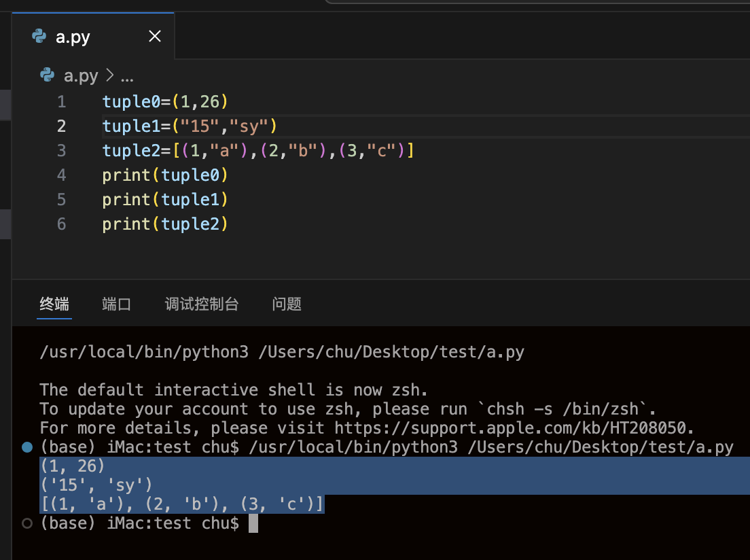This screenshot has height=560, width=750.
Task: Open the a.py breadcrumb file dropdown
Action: 81,75
